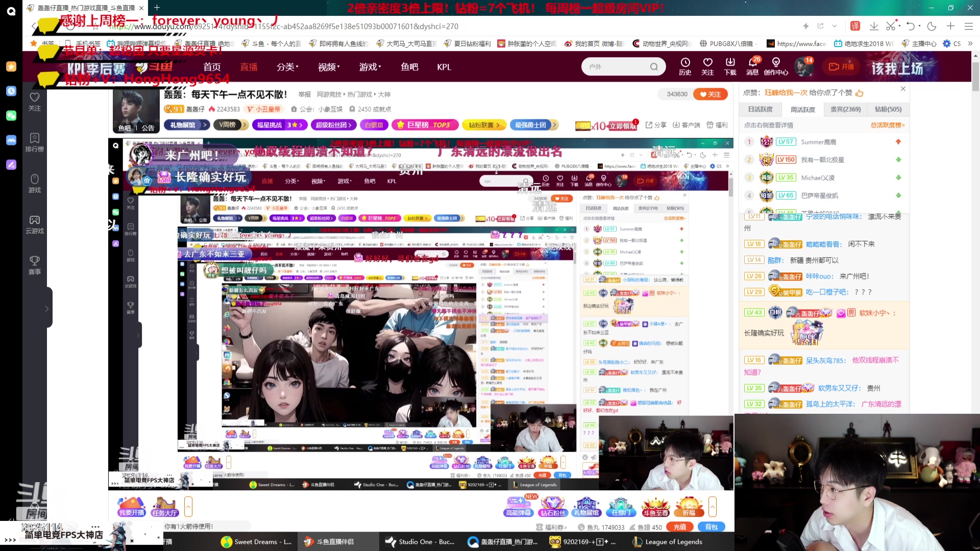Toggle orange 关注 follow button for streamer
The image size is (980, 551).
coord(710,94)
